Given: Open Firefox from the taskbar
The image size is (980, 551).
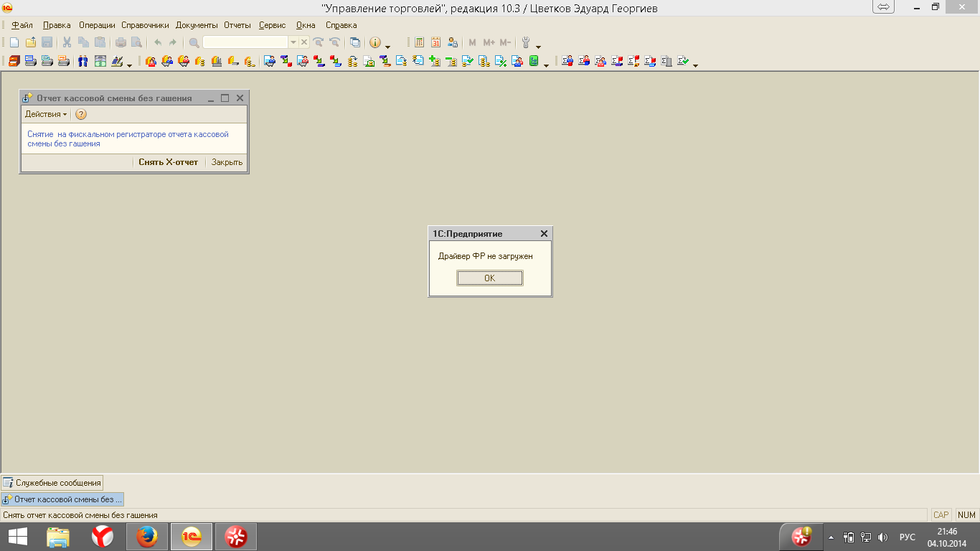Looking at the screenshot, I should 147,536.
